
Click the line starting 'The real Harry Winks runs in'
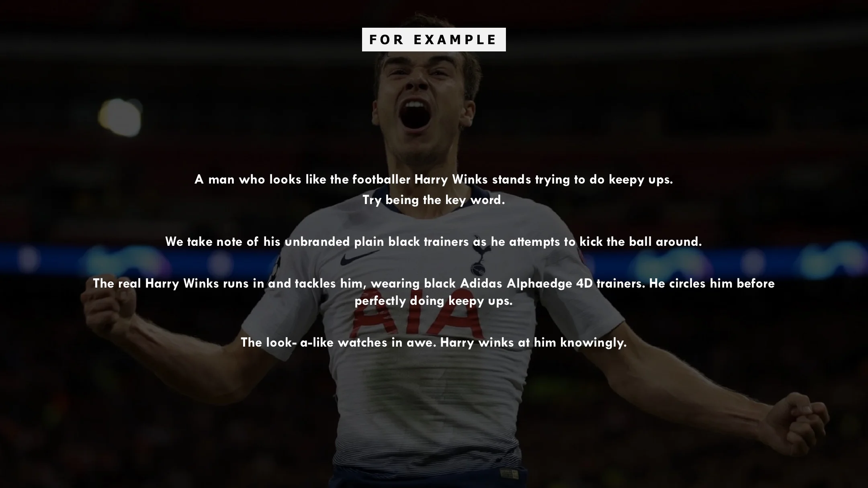coord(434,283)
